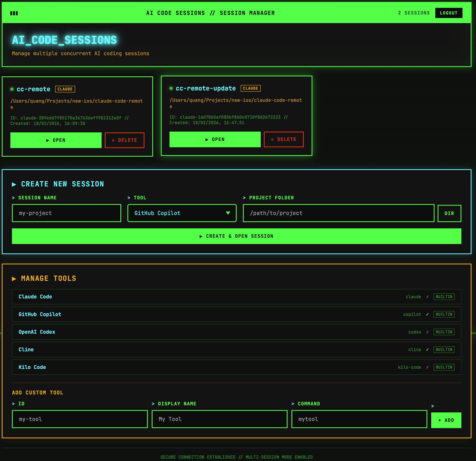Click the + ADD custom tool button
The image size is (476, 461).
(446, 420)
